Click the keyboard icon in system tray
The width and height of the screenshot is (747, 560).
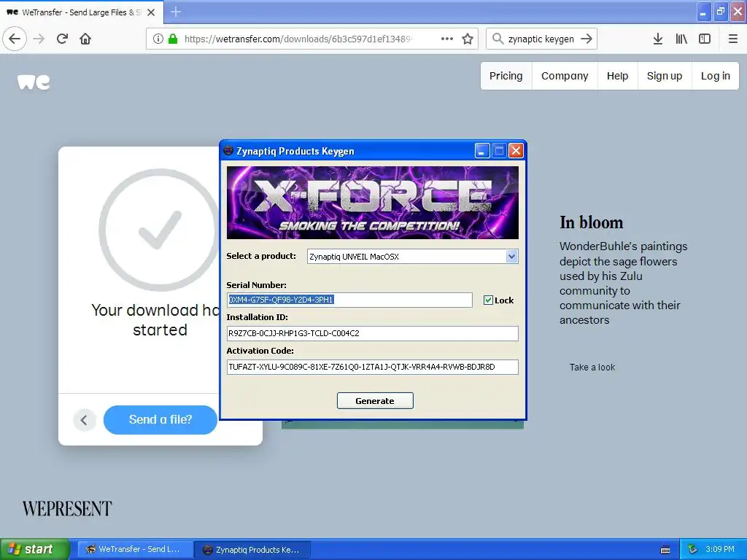[x=665, y=550]
